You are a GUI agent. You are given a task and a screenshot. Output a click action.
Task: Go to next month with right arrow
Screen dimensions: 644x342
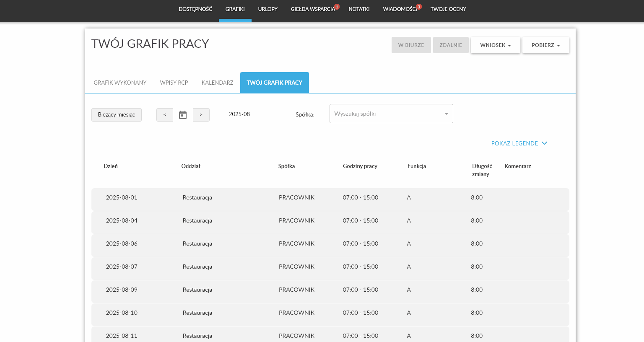pos(201,115)
